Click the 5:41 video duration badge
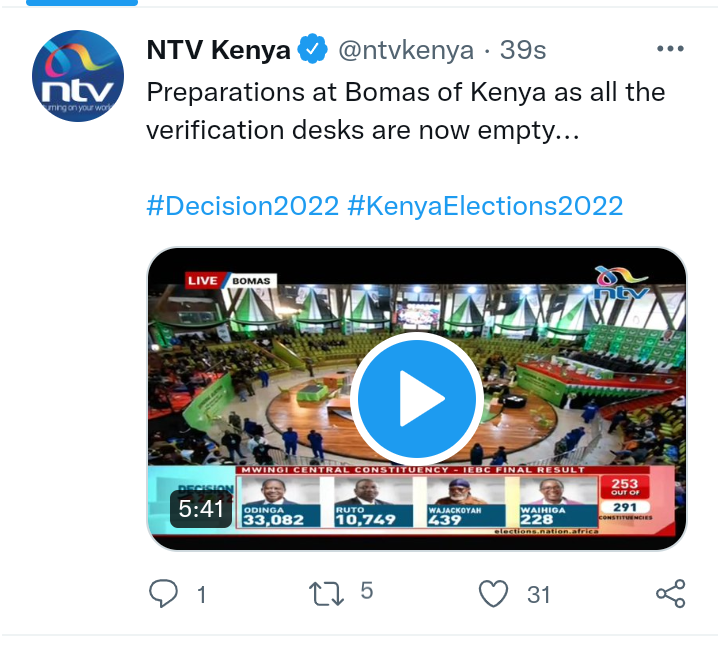The height and width of the screenshot is (649, 720). coord(201,509)
